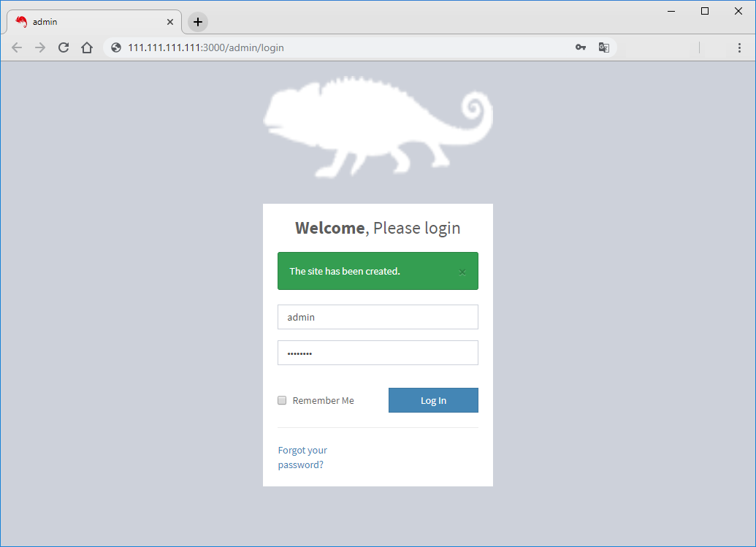Open the Forgot your password link
This screenshot has width=756, height=547.
click(302, 457)
